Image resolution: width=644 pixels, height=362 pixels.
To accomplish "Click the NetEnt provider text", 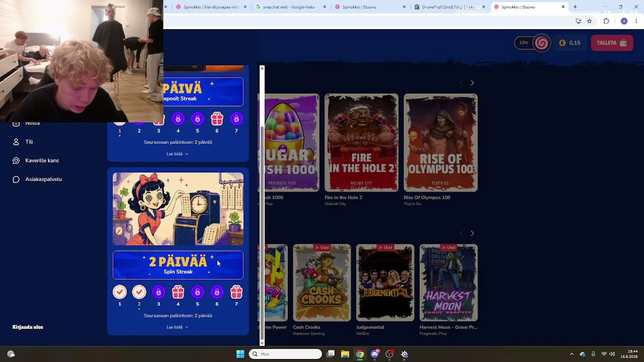I will click(x=363, y=334).
